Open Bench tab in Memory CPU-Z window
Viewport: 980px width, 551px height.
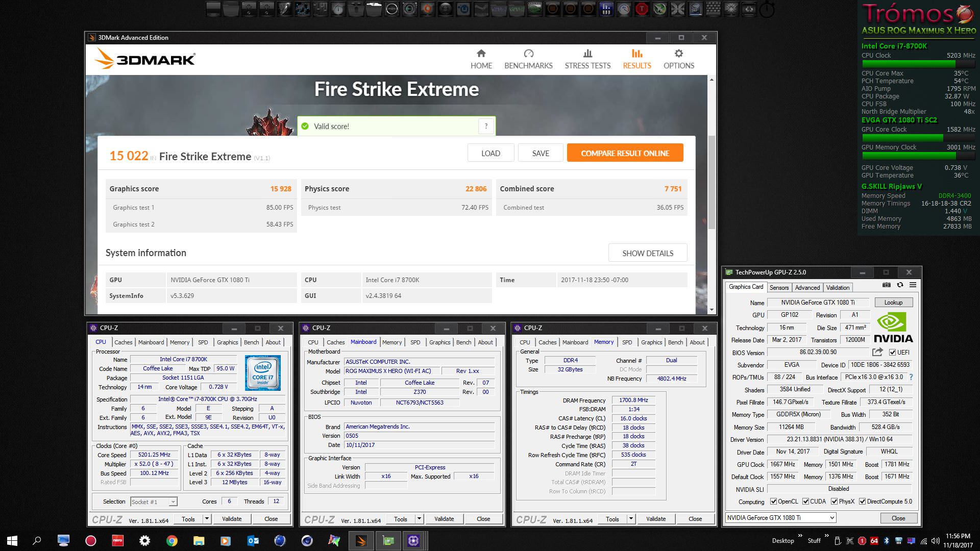(675, 342)
